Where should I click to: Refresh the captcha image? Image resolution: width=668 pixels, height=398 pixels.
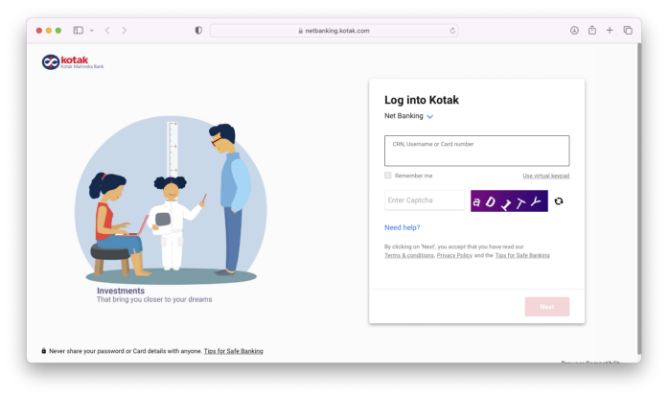[559, 201]
